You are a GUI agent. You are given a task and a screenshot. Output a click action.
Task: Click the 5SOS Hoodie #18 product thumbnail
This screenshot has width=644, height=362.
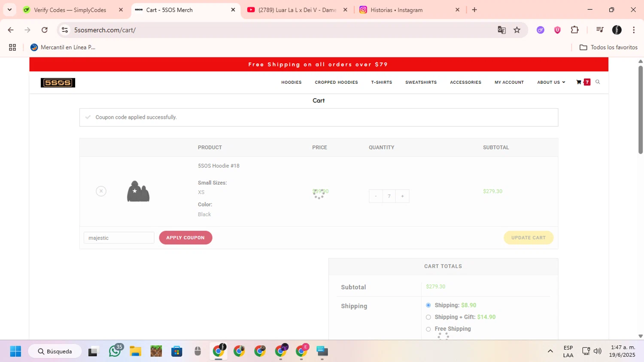pos(138,191)
